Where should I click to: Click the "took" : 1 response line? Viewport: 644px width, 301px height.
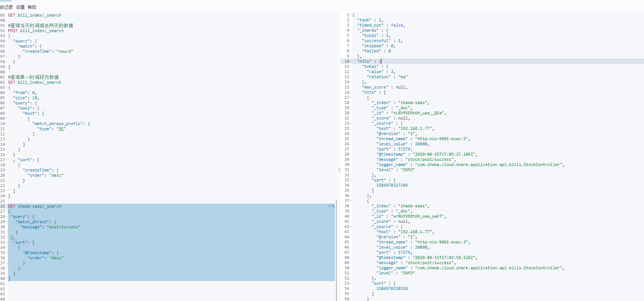pos(370,20)
